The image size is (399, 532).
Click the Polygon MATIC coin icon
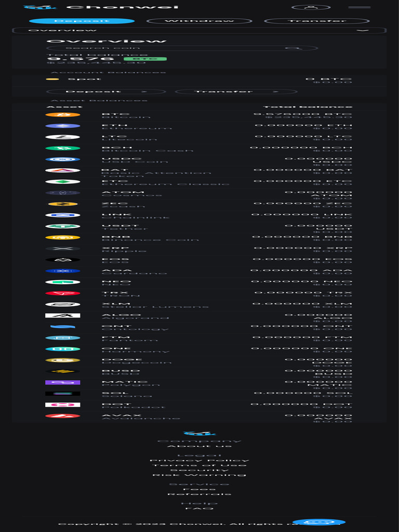click(63, 382)
